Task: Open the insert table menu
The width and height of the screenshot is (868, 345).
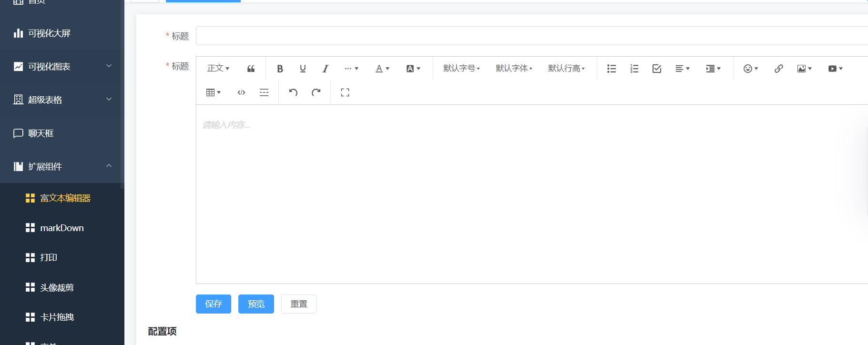Action: click(214, 92)
